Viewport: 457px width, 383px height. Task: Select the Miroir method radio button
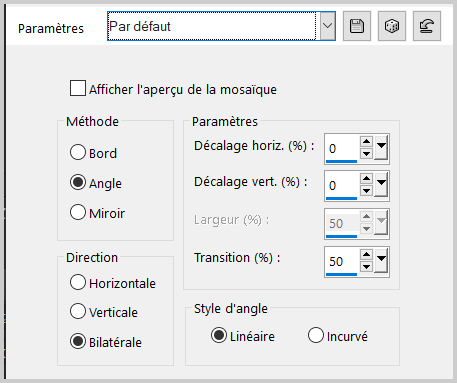pyautogui.click(x=78, y=212)
